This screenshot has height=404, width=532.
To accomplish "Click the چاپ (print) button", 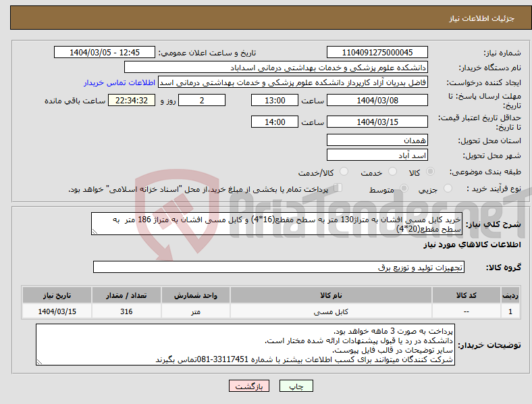I will 296,386.
